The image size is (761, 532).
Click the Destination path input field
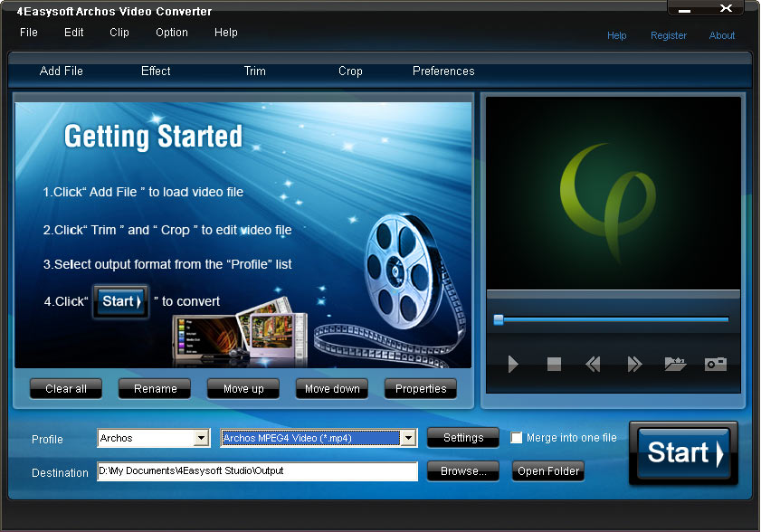pyautogui.click(x=256, y=471)
